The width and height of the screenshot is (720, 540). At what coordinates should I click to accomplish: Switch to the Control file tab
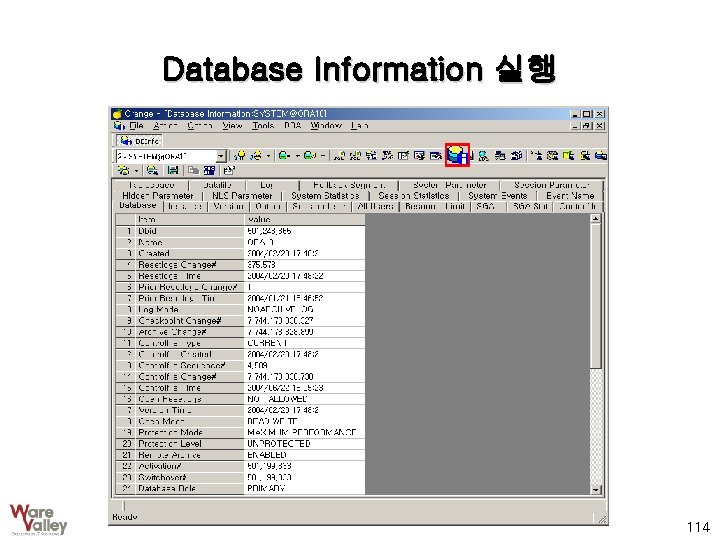(x=578, y=207)
